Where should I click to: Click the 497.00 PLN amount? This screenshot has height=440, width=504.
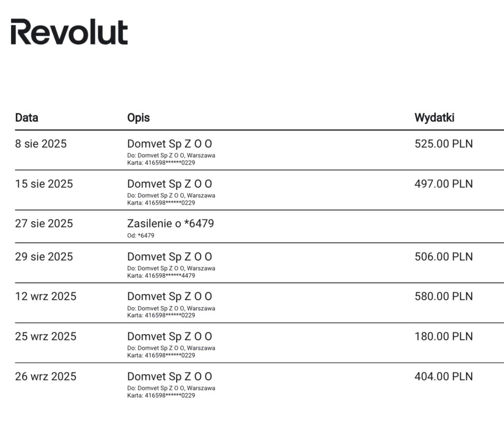tap(444, 184)
